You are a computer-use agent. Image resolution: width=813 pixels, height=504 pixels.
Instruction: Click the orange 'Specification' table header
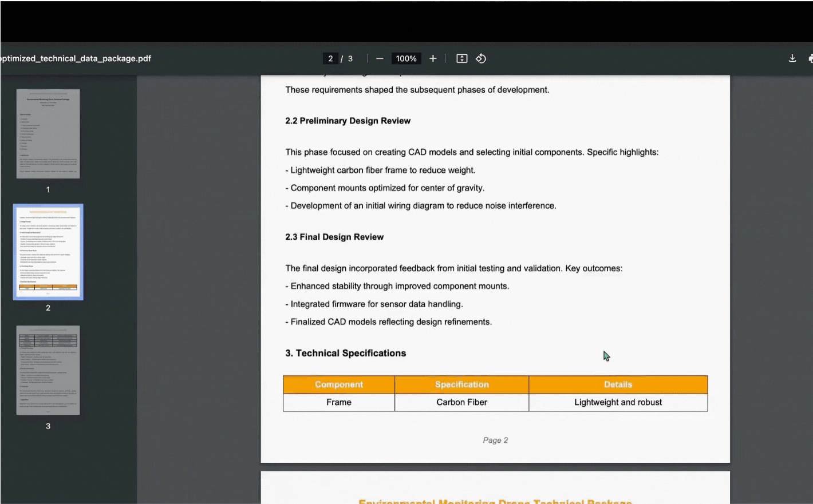coord(461,384)
